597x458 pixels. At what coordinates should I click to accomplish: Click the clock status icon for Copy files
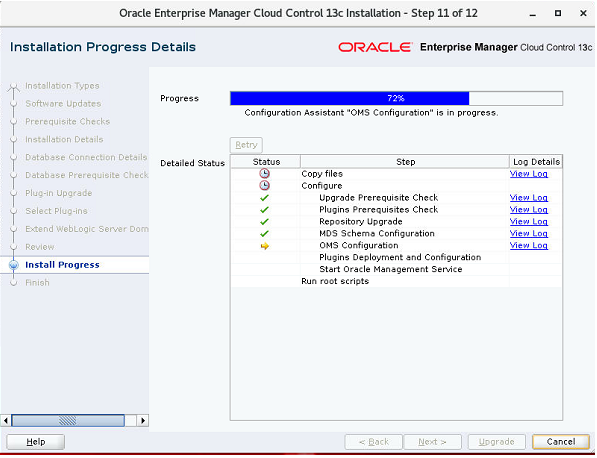265,174
